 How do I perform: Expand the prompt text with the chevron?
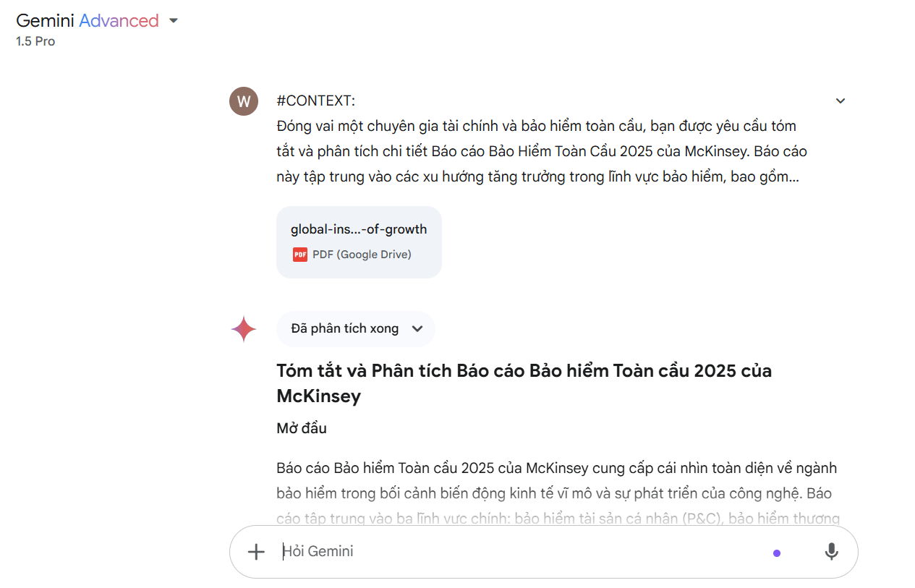pyautogui.click(x=840, y=101)
